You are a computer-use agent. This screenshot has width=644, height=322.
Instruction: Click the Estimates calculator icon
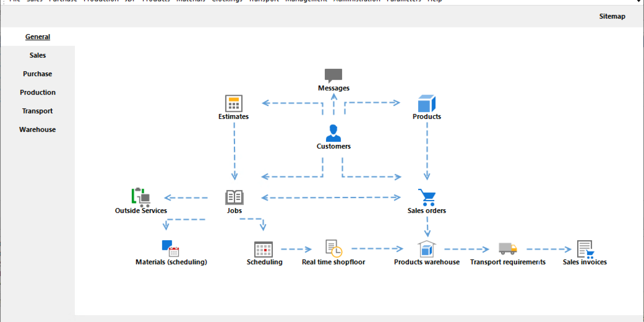click(x=233, y=103)
